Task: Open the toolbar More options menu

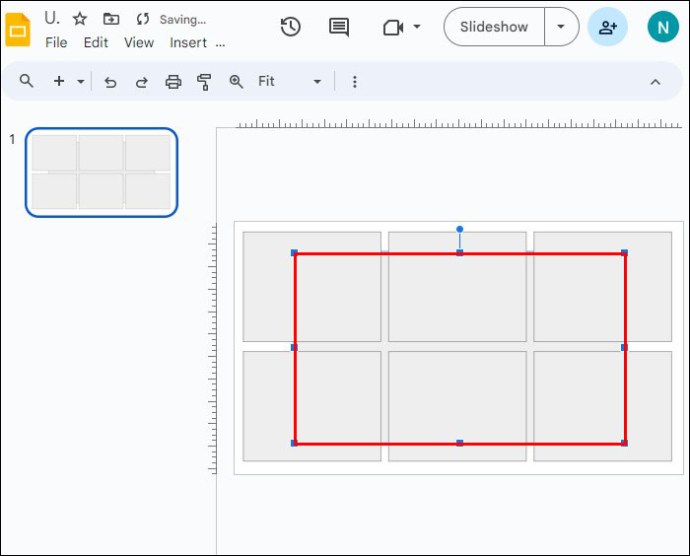Action: (355, 81)
